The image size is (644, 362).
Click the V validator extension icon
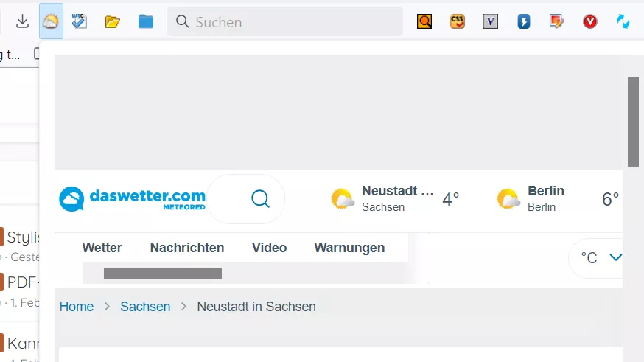click(491, 21)
